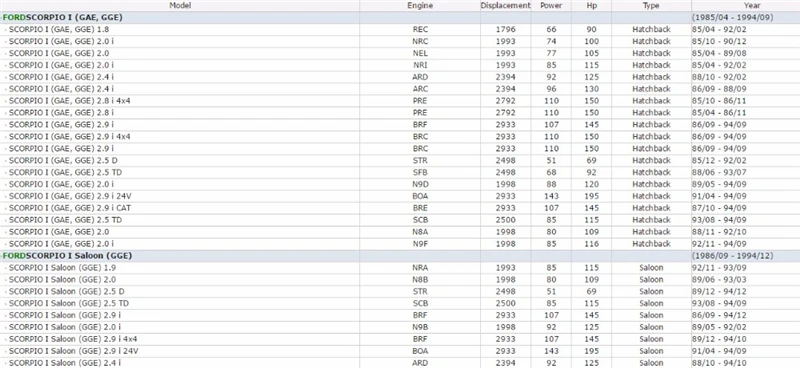Click engine code N8B

[420, 280]
